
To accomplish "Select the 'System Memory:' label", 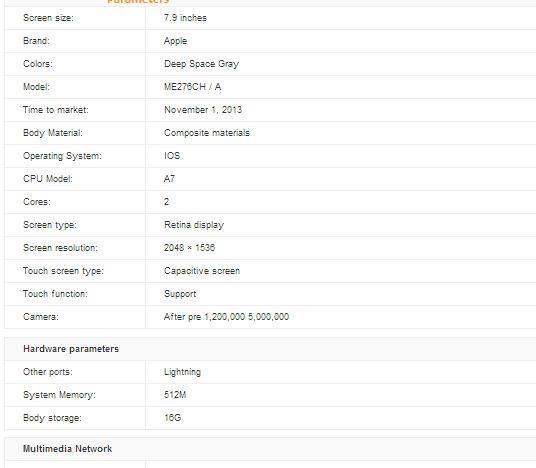I will [x=59, y=395].
